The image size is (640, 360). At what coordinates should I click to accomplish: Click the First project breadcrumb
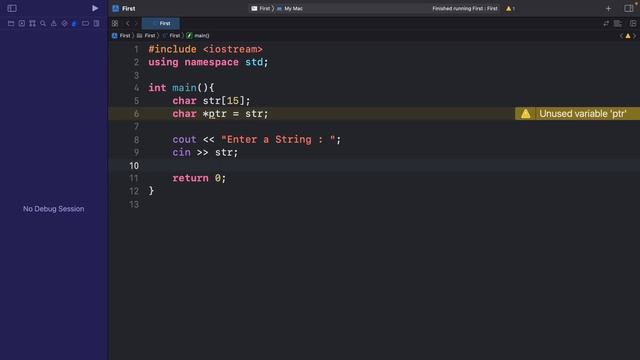tap(121, 36)
